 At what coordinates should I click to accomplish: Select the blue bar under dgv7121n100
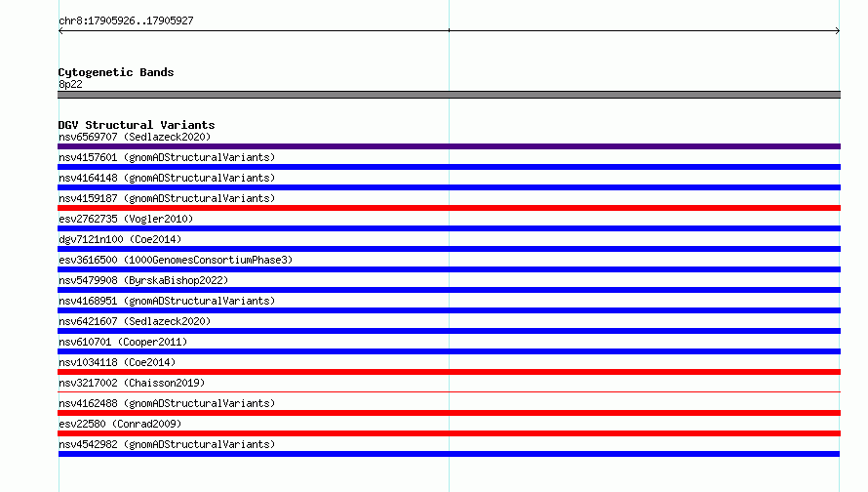449,249
